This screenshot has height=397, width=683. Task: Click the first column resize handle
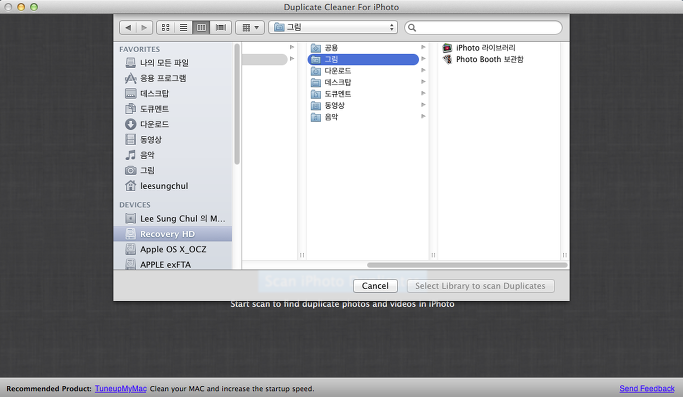tap(302, 255)
